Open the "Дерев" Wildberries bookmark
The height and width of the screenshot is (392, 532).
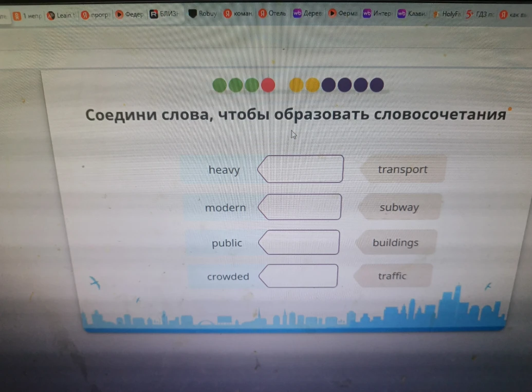307,13
